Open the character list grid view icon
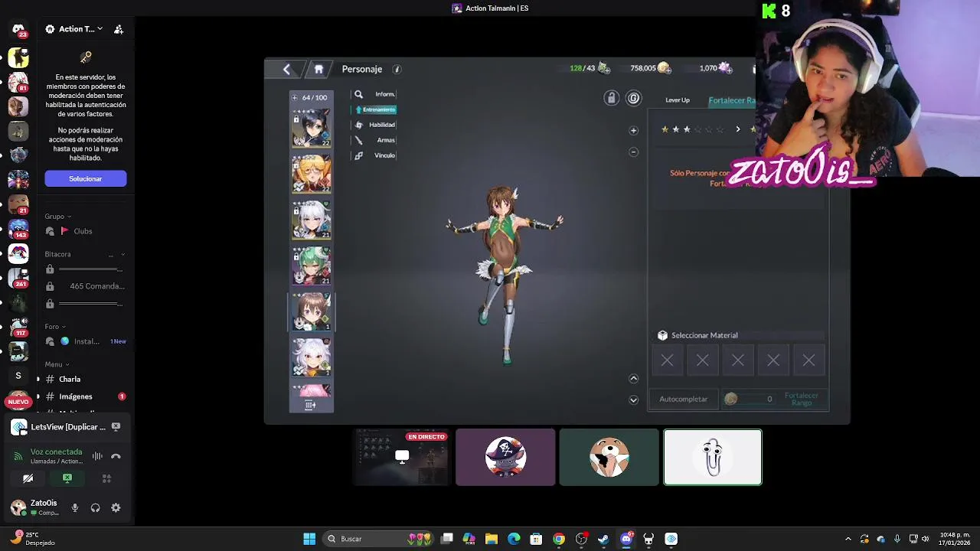 [310, 405]
